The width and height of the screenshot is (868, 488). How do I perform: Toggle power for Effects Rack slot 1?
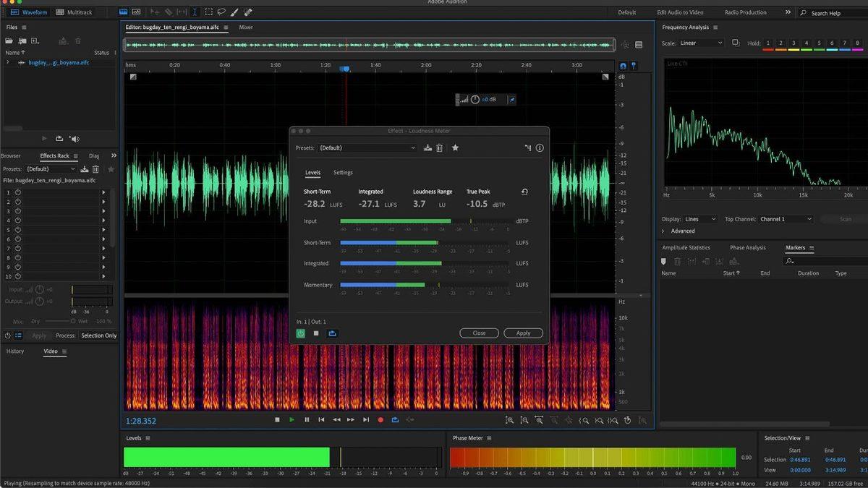(18, 192)
